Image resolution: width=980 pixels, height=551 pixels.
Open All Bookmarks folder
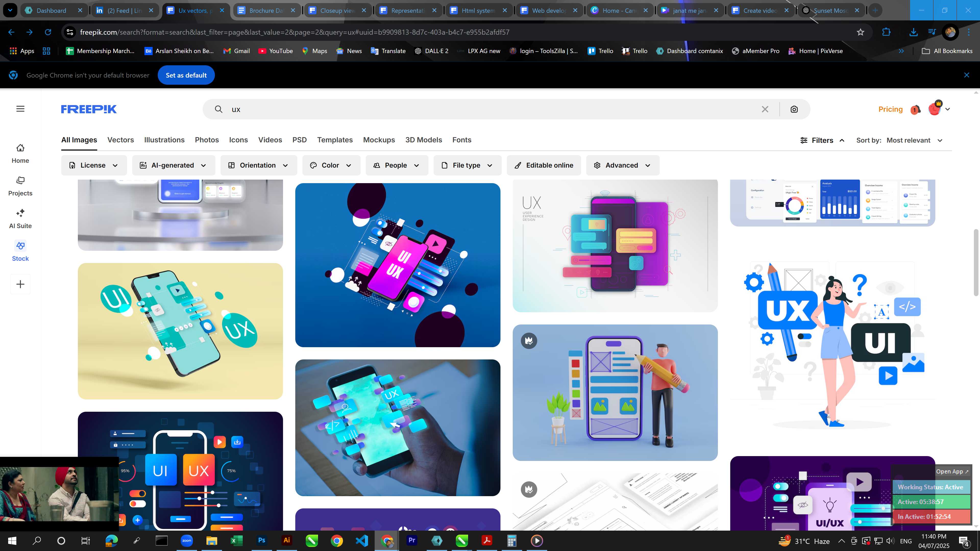pyautogui.click(x=947, y=51)
